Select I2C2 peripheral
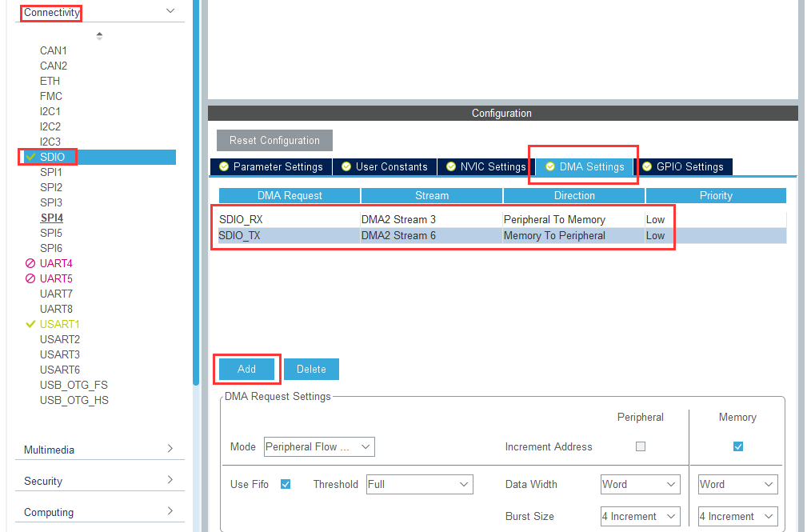807x532 pixels. coord(50,126)
